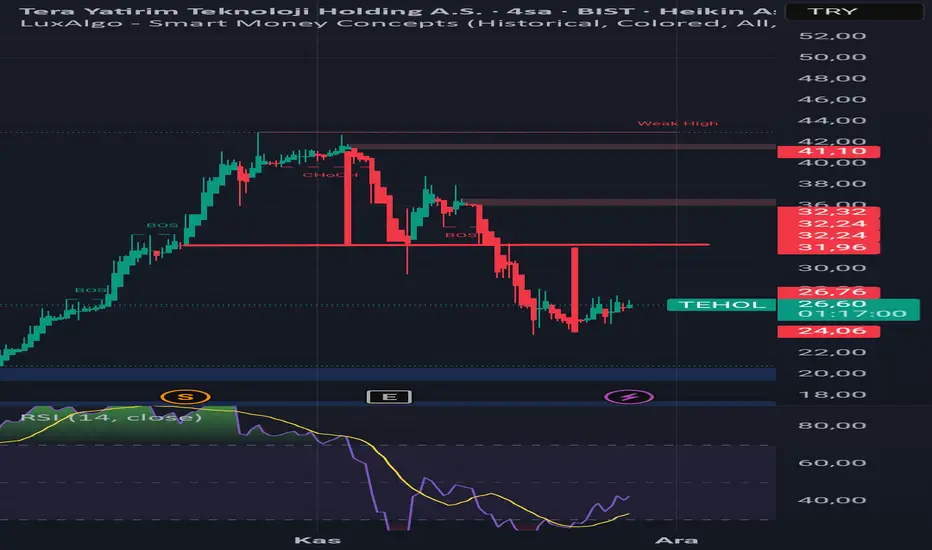Click the 26,60 current price label
Image resolution: width=932 pixels, height=550 pixels.
coord(832,304)
